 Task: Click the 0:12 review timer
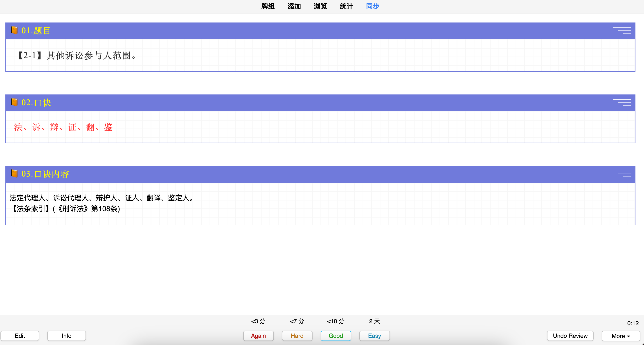[633, 323]
